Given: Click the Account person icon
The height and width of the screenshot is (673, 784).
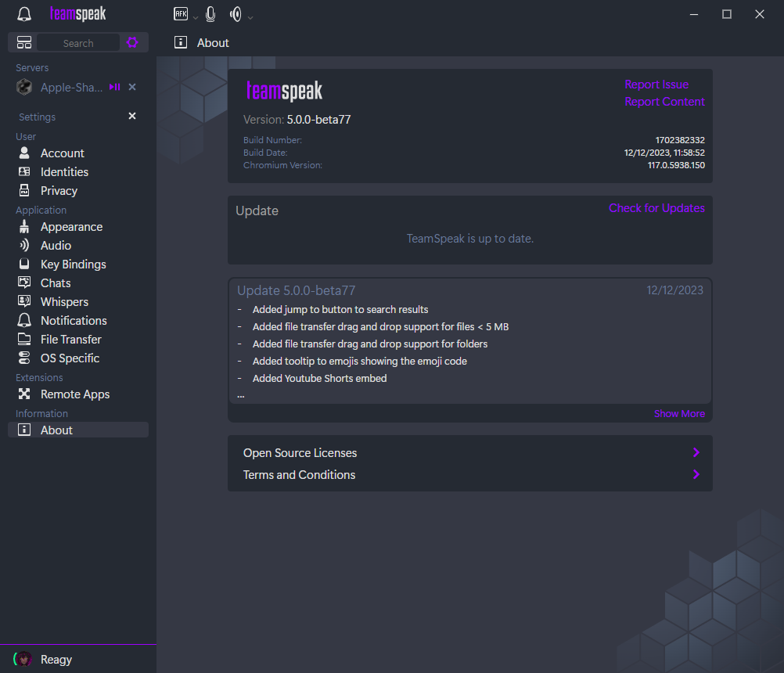Looking at the screenshot, I should coord(24,153).
